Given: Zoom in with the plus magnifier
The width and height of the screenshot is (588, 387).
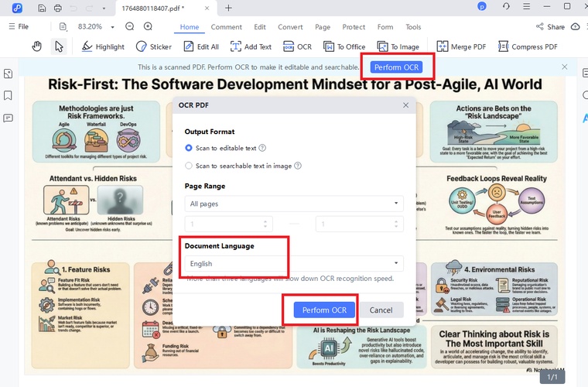Looking at the screenshot, I should pyautogui.click(x=148, y=26).
